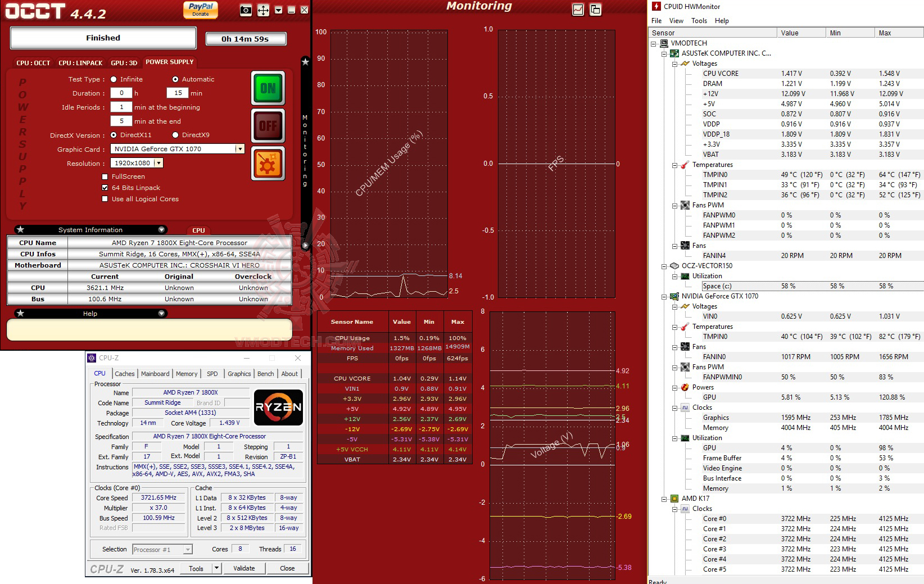Click the move-window arrows icon in OCCT
Screen dimensions: 924x584
[263, 10]
